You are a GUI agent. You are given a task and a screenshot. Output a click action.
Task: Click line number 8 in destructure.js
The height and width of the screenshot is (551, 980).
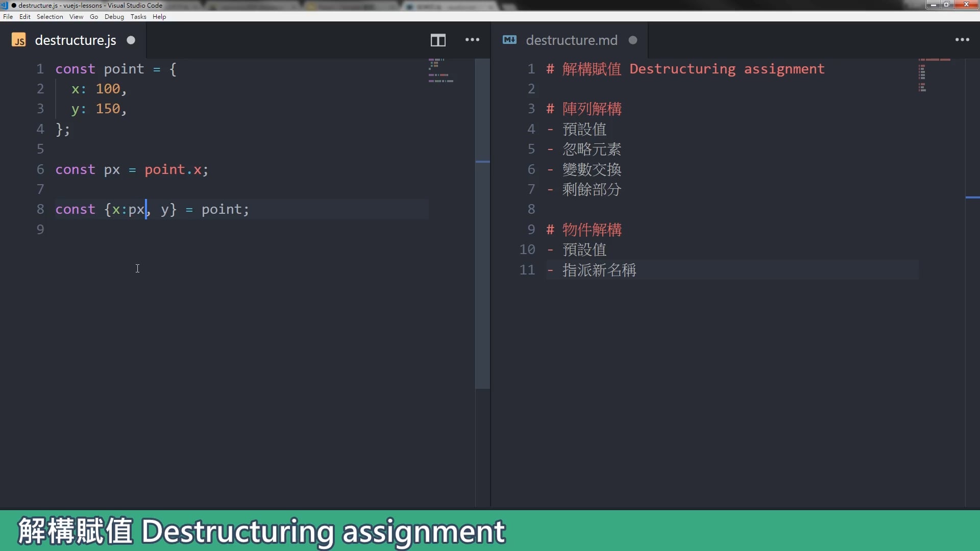pos(40,209)
